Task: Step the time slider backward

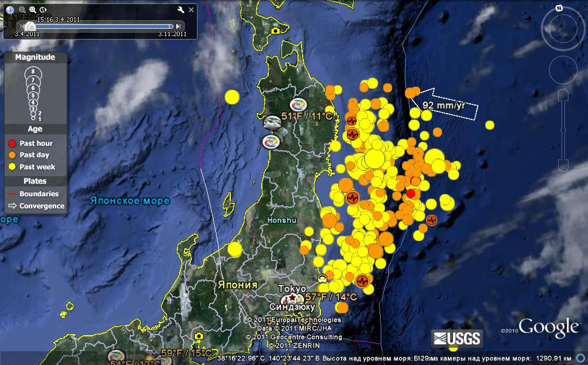Action: point(22,26)
